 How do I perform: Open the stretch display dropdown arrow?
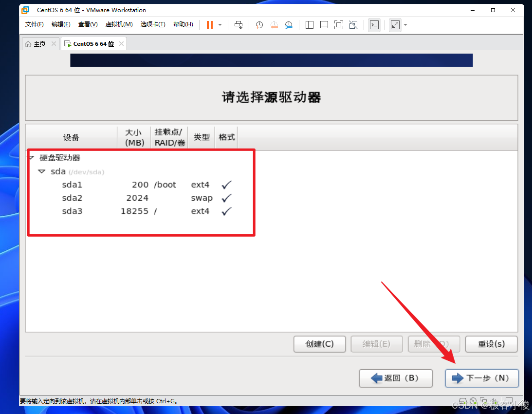pyautogui.click(x=405, y=25)
